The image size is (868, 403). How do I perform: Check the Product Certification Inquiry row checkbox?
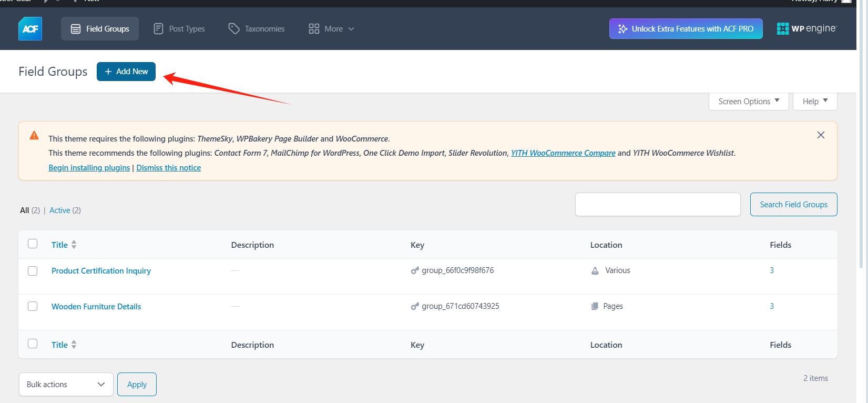point(33,271)
